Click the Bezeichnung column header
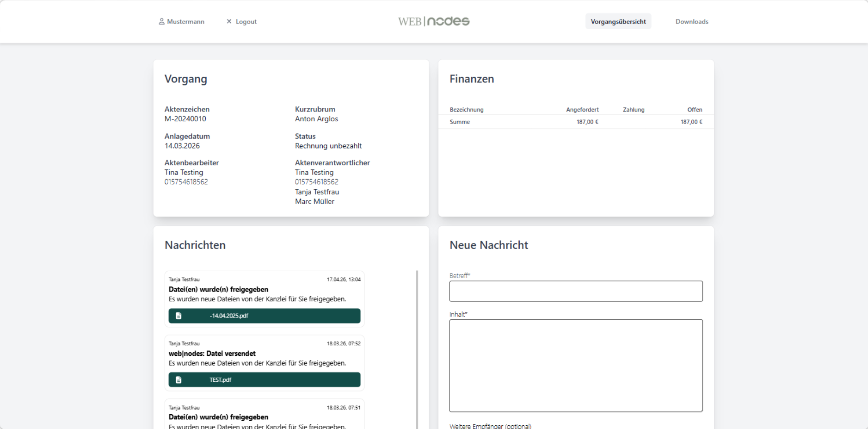This screenshot has height=429, width=868. click(466, 110)
